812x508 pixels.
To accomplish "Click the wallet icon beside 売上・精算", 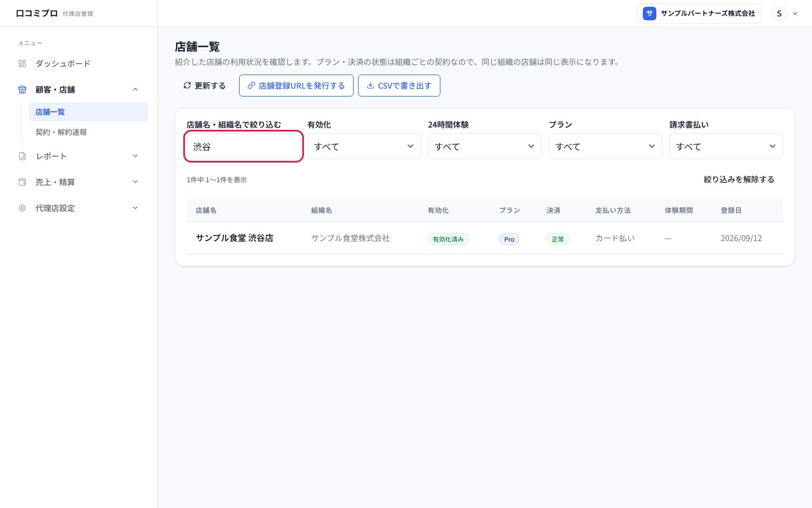I will (22, 182).
